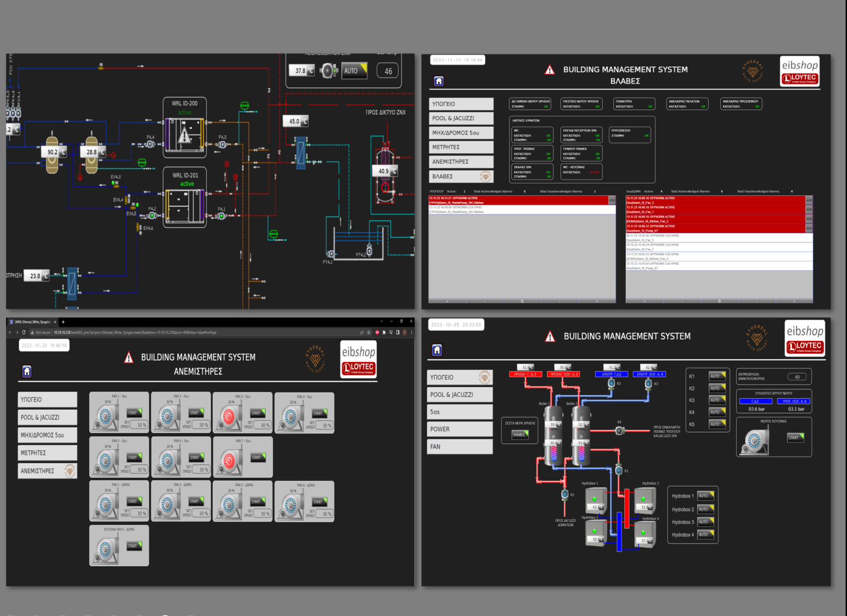Toggle the K1 AUTO mode button
The image size is (847, 616).
pyautogui.click(x=717, y=376)
